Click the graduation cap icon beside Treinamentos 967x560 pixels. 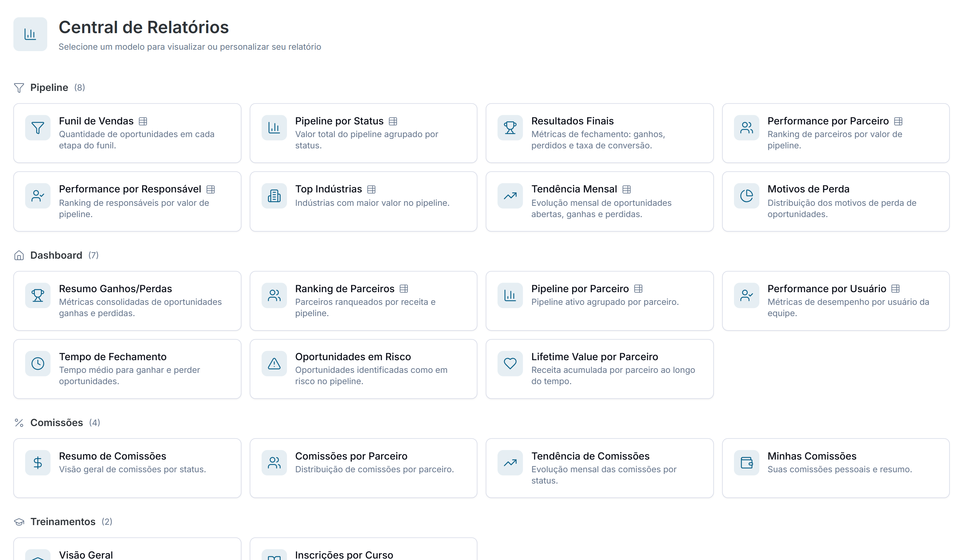coord(19,522)
